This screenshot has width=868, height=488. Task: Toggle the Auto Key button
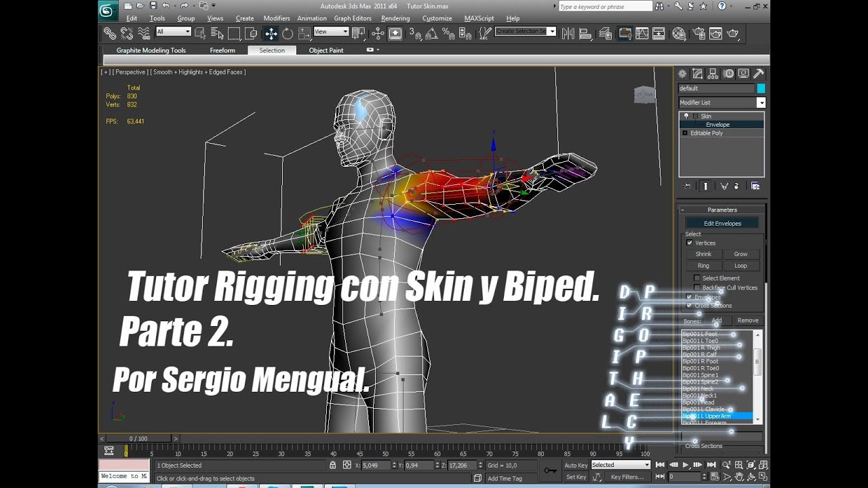coord(576,465)
